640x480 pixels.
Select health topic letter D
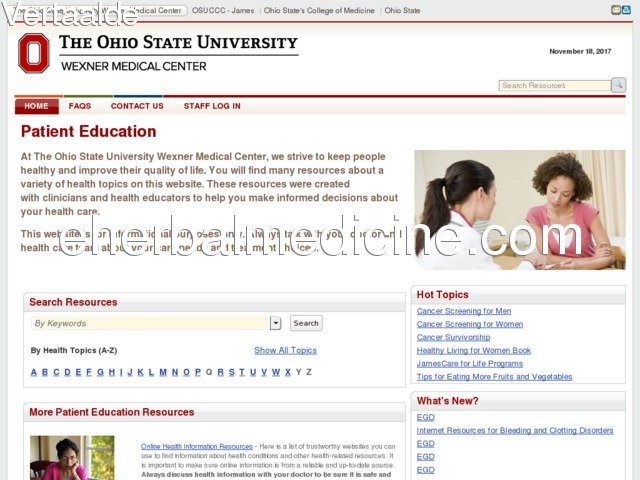tap(67, 372)
